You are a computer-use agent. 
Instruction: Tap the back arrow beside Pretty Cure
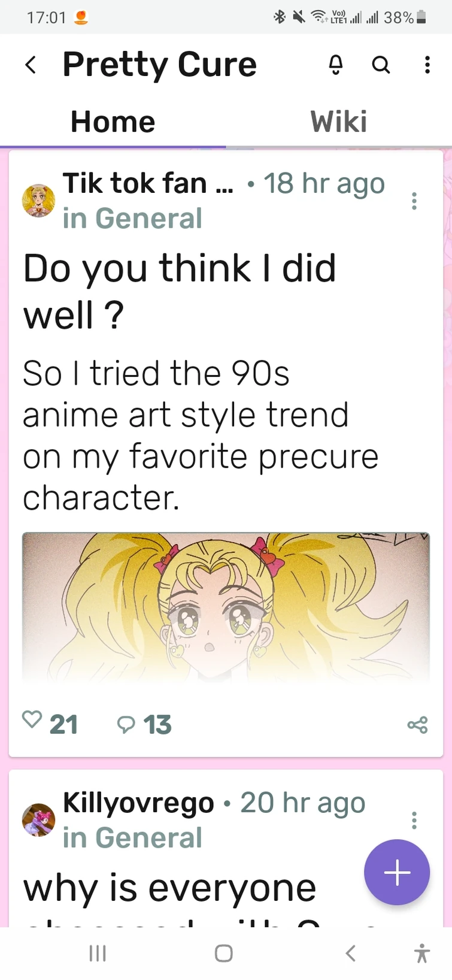pyautogui.click(x=30, y=65)
